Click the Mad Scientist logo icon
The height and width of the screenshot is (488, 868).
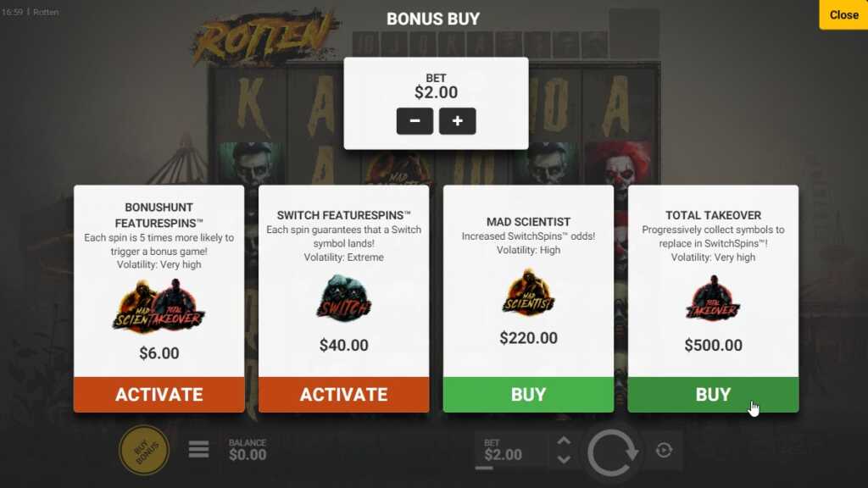(528, 292)
